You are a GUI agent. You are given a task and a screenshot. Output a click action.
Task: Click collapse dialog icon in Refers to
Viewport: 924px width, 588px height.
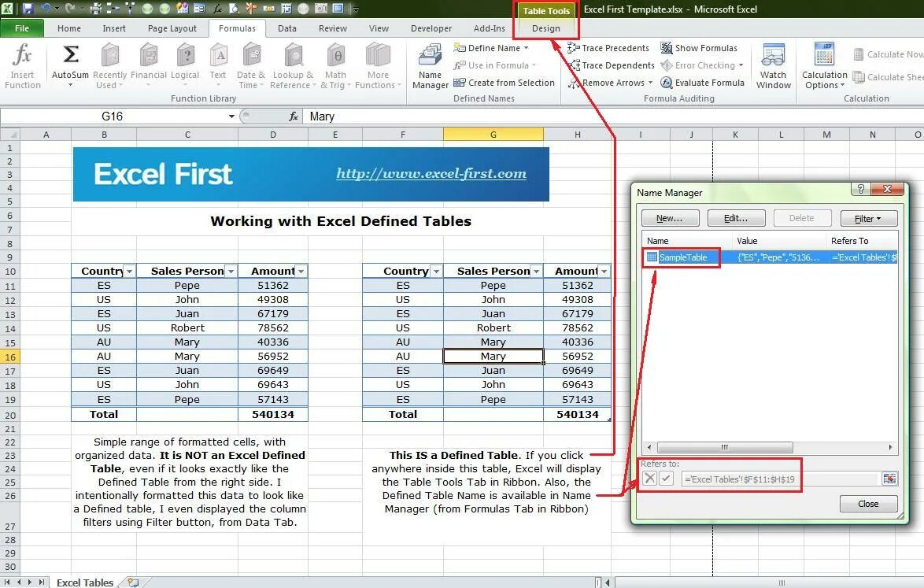click(x=889, y=479)
